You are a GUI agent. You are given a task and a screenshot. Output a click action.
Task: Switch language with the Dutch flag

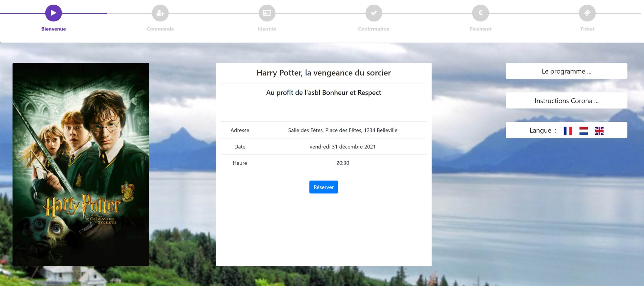pos(583,131)
